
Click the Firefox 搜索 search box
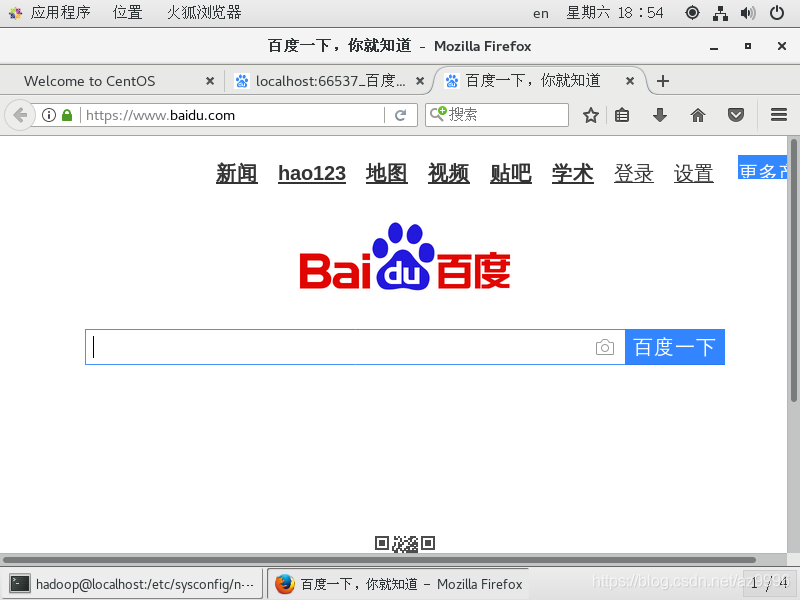point(497,115)
